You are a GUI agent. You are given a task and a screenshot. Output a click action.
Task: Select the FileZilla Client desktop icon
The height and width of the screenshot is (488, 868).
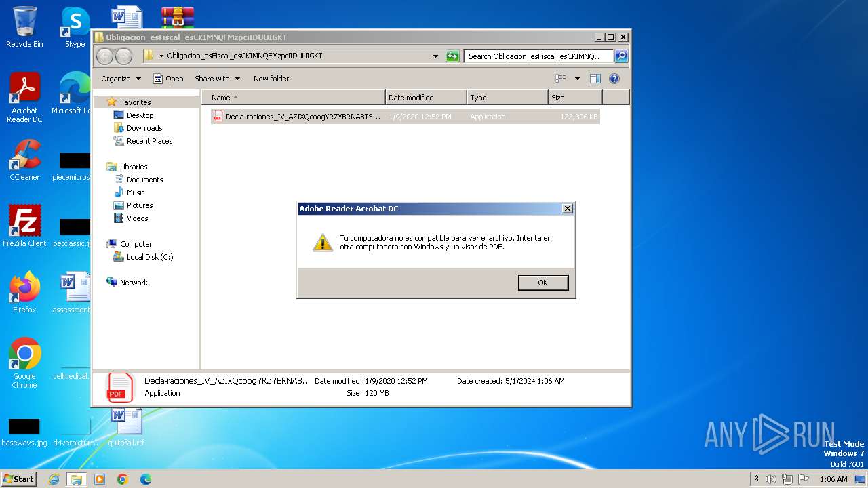click(x=24, y=226)
